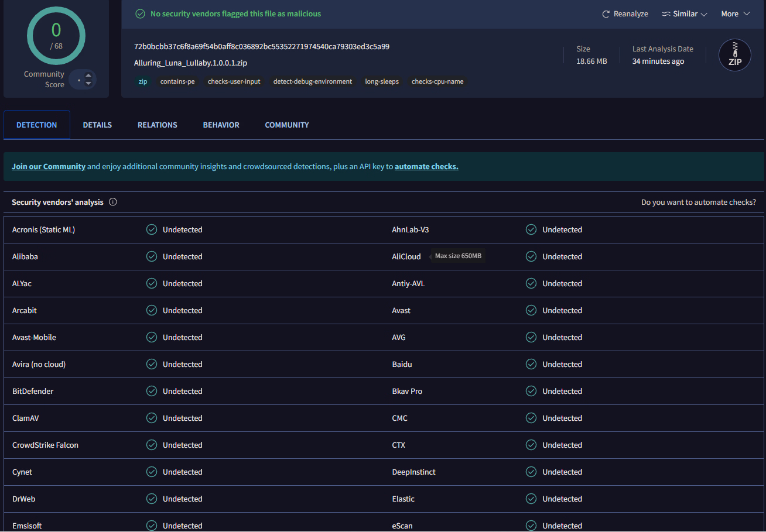This screenshot has width=766, height=532.
Task: Click the Elastic undetected check icon
Action: pyautogui.click(x=531, y=499)
